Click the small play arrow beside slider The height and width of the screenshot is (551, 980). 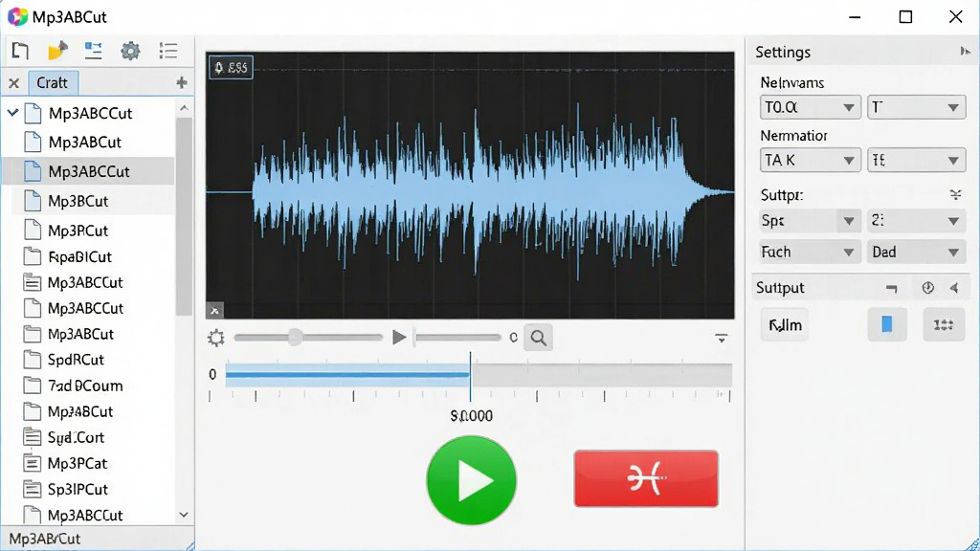(x=399, y=338)
